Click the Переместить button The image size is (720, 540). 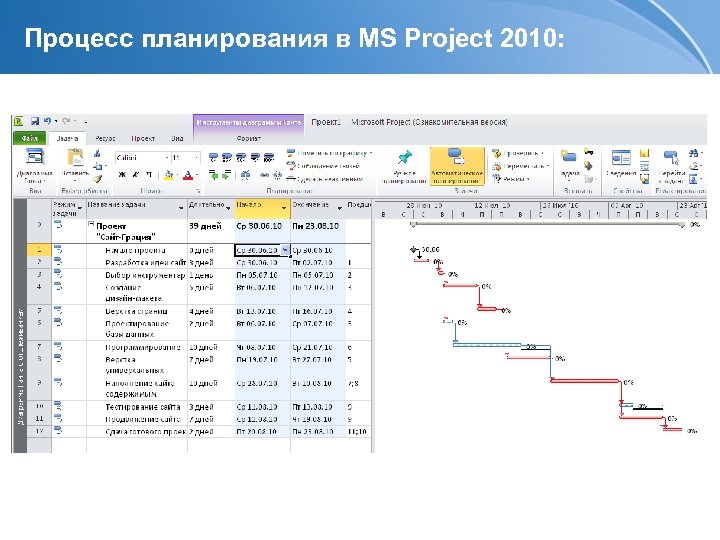[520, 166]
